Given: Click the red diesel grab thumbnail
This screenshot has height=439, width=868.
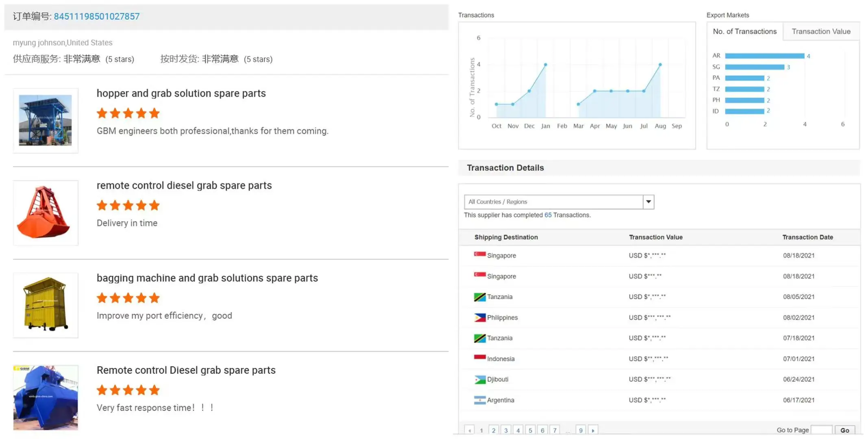Looking at the screenshot, I should pos(46,213).
